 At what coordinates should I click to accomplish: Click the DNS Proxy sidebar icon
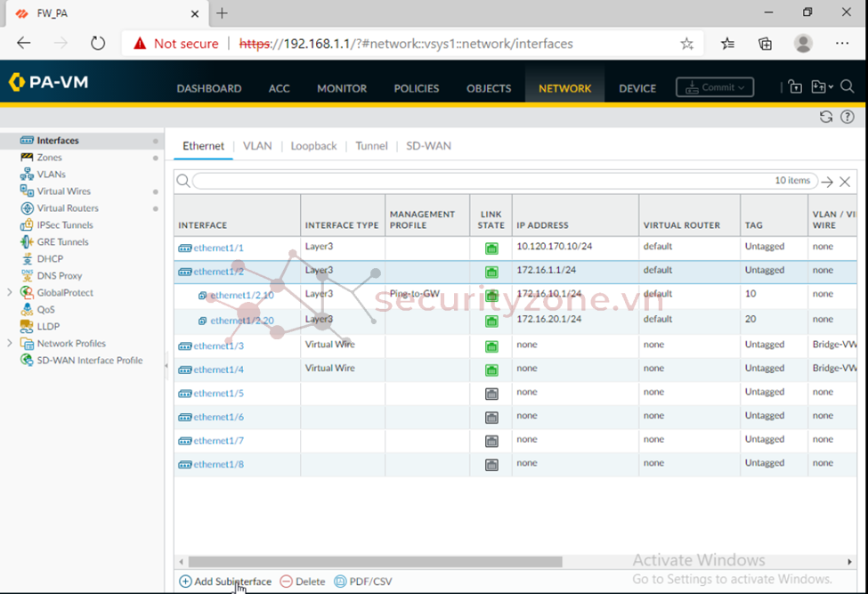click(27, 276)
